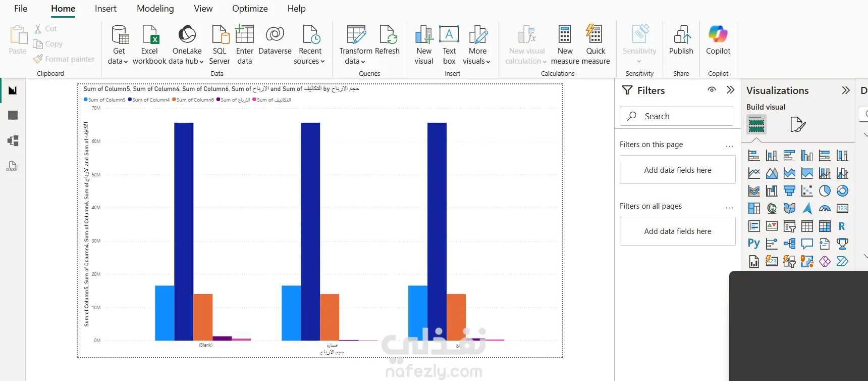Open Recent sources dropdown

[310, 44]
